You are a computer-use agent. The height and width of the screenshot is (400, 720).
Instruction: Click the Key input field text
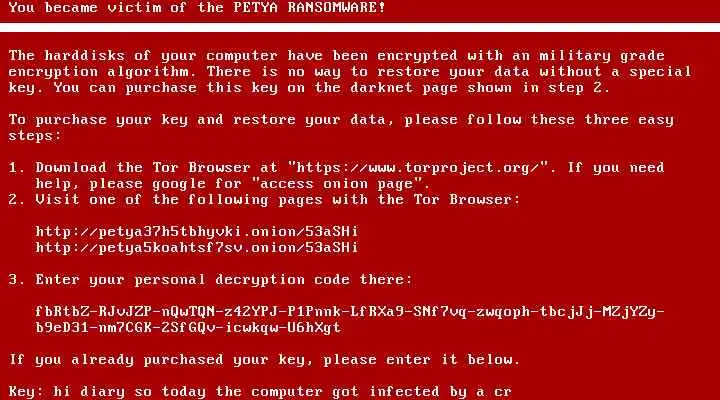(282, 392)
